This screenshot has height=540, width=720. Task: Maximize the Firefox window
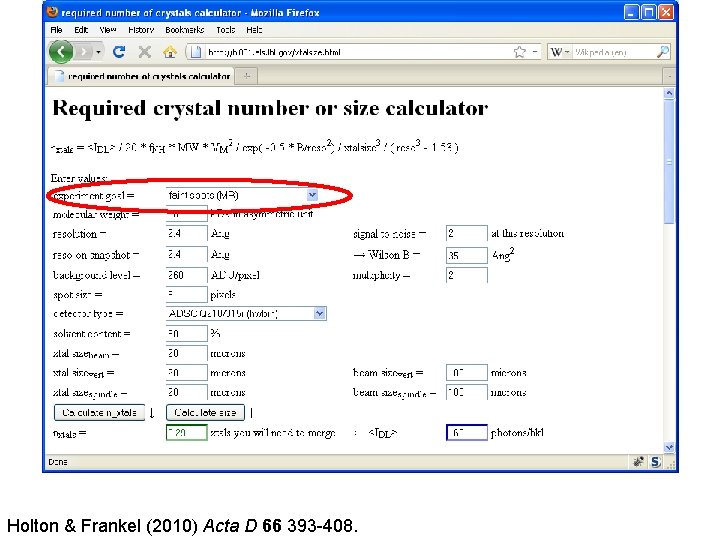[649, 12]
